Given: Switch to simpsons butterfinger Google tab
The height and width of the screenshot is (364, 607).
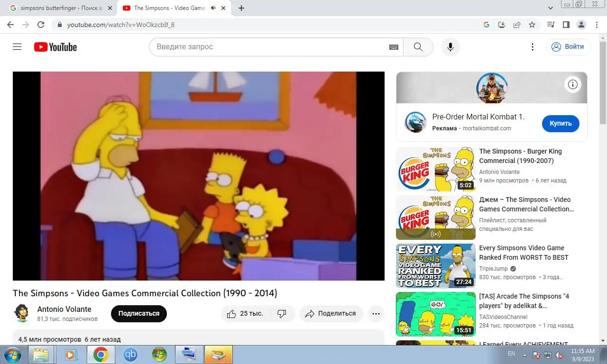Looking at the screenshot, I should coord(62,8).
